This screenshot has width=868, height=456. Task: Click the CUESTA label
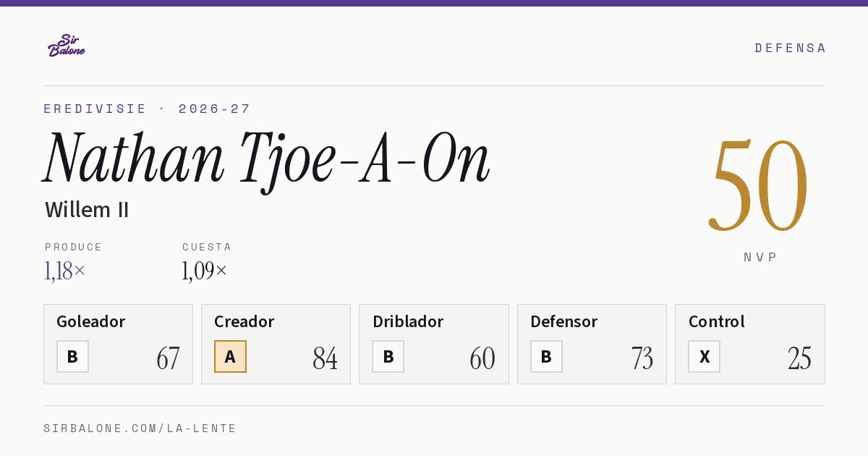(x=207, y=247)
